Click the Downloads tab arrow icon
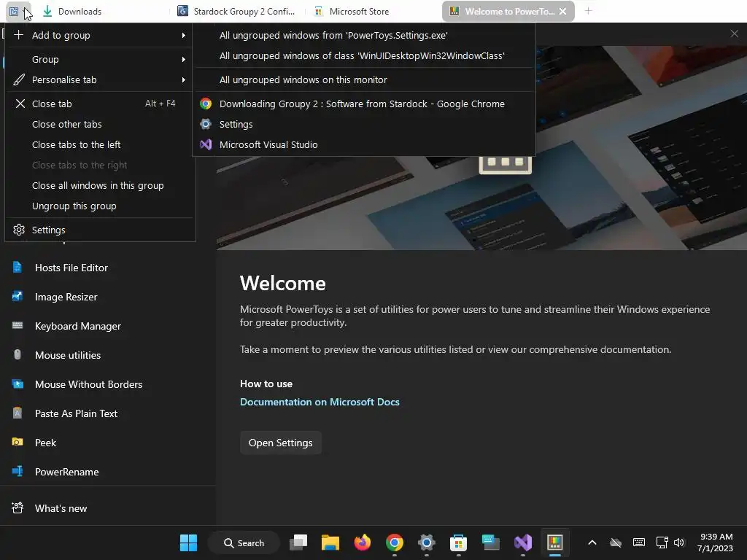The image size is (747, 560). (x=47, y=11)
